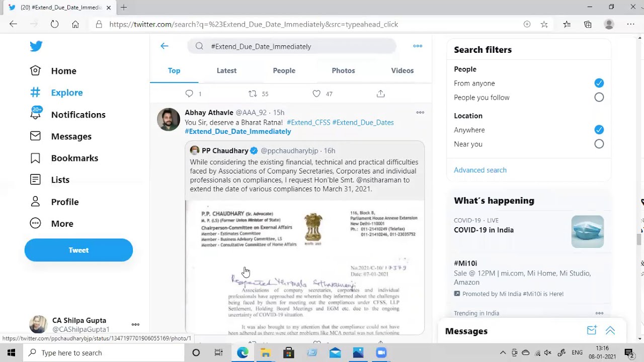
Task: Switch to the Photos tab
Action: (x=343, y=70)
